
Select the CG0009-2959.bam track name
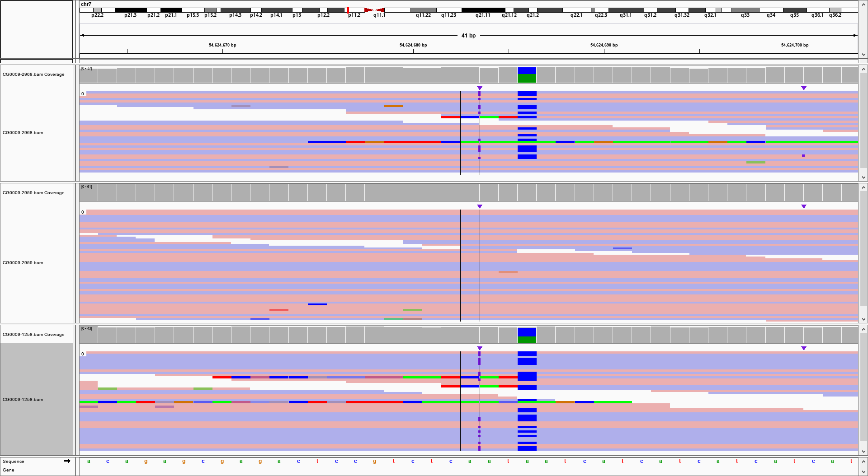click(x=23, y=262)
